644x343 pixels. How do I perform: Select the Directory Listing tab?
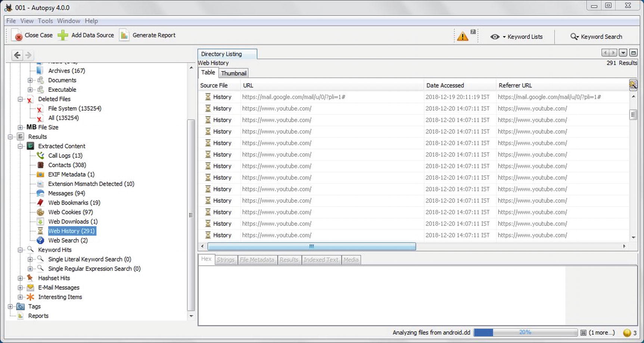tap(227, 54)
